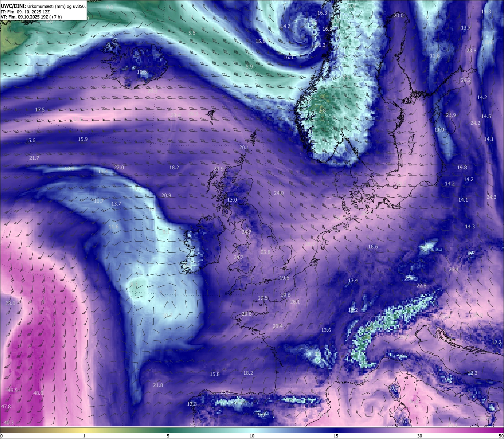Click the 0 tick on the color scale
504x439 pixels.
[x=2, y=436]
